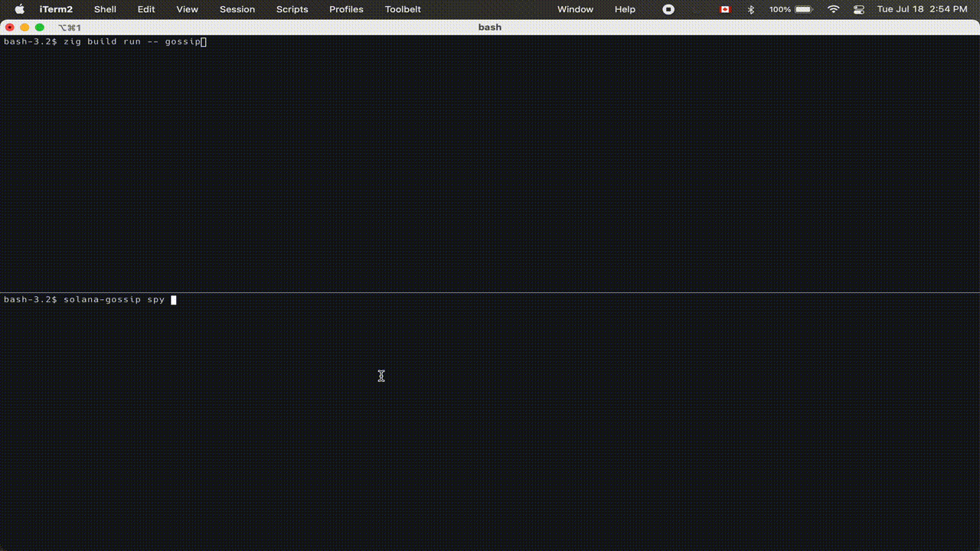Screen dimensions: 980x551
Task: Click the bash window title
Action: [x=490, y=28]
